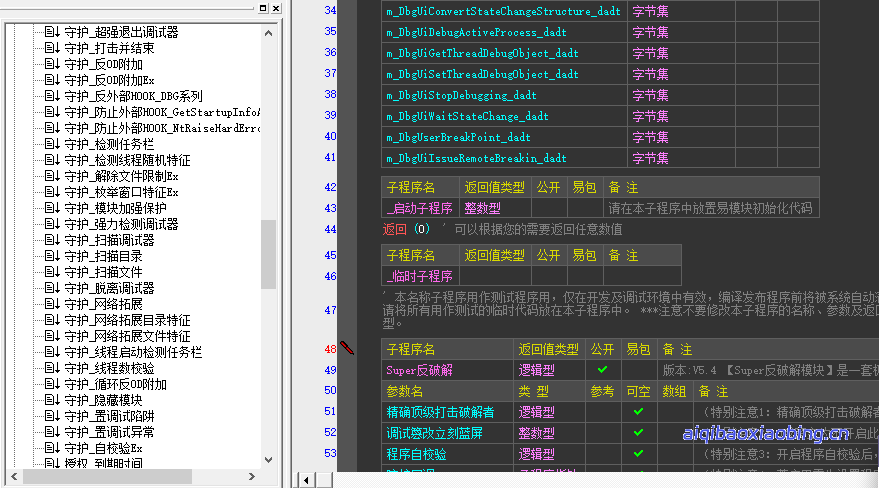Click the red bookmark marker at line 48

click(346, 348)
